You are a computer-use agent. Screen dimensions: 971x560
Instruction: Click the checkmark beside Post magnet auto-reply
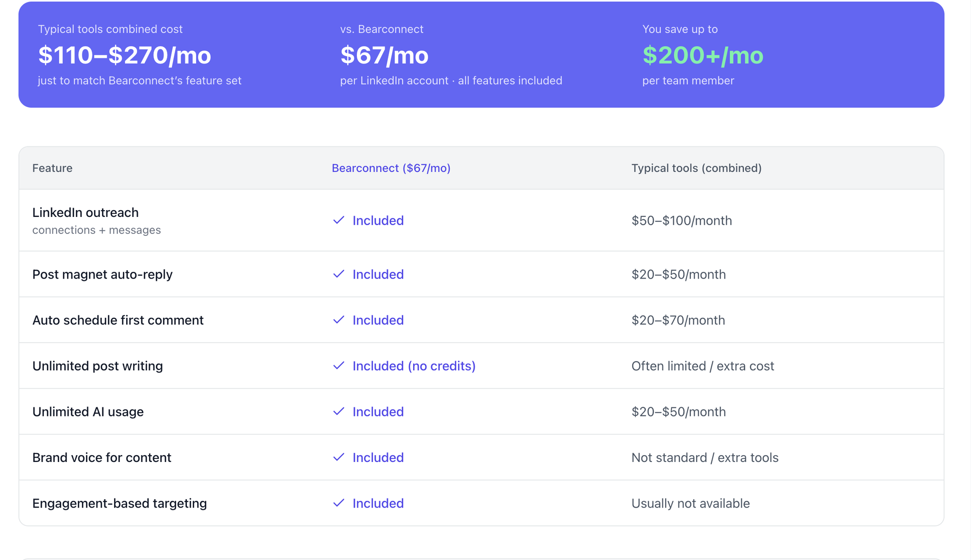coord(338,274)
